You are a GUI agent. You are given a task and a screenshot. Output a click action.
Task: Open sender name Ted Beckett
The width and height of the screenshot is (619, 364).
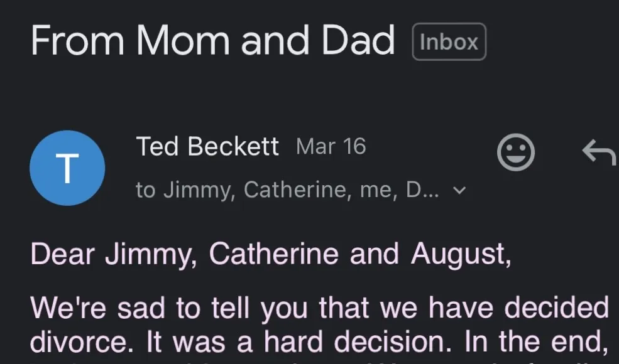click(x=207, y=147)
